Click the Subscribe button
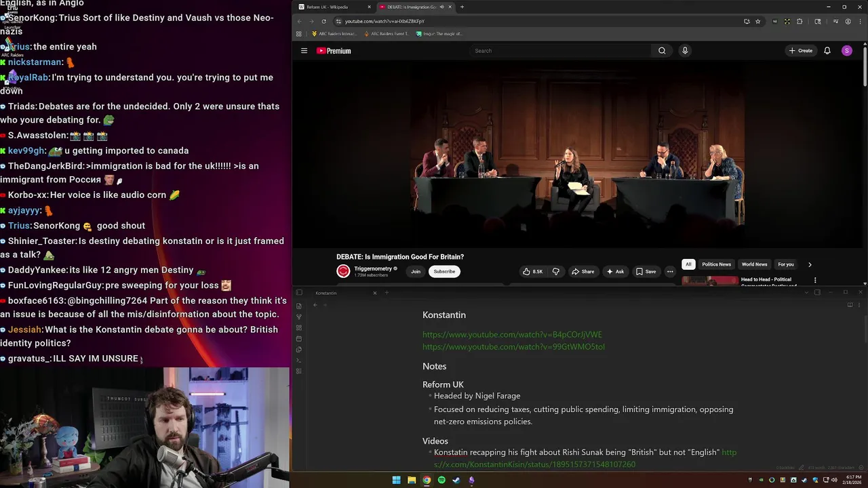This screenshot has height=488, width=868. pos(444,271)
